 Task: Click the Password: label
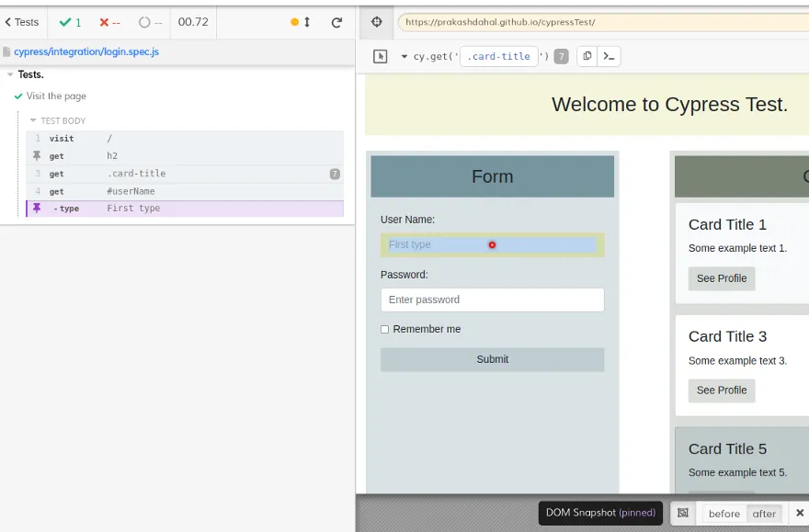click(404, 275)
